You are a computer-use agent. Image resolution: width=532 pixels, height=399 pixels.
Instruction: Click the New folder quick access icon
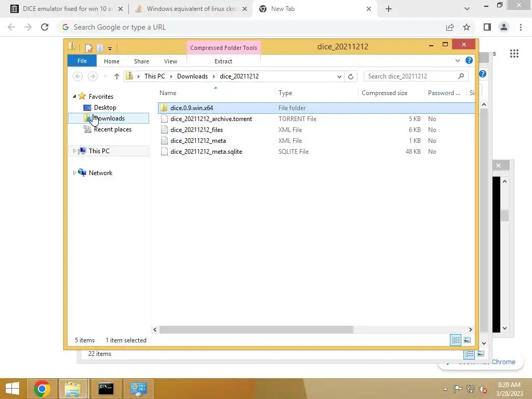click(100, 48)
